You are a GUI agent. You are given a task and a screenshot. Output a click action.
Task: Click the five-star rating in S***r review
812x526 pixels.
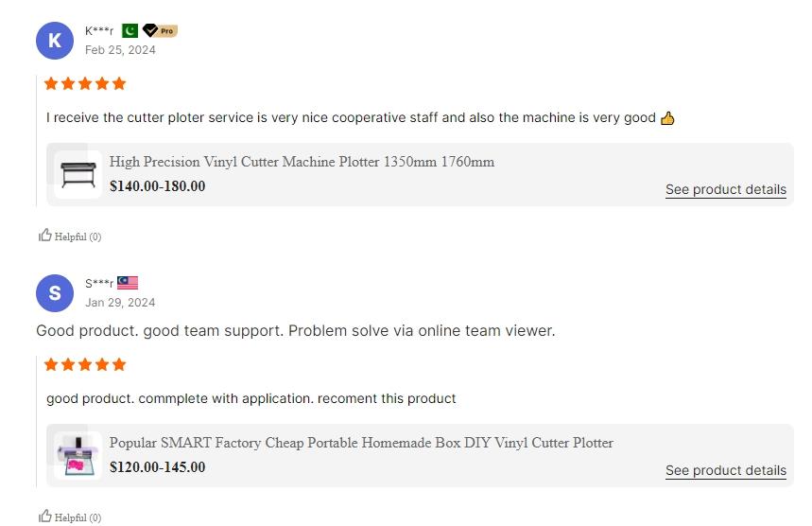(x=85, y=364)
